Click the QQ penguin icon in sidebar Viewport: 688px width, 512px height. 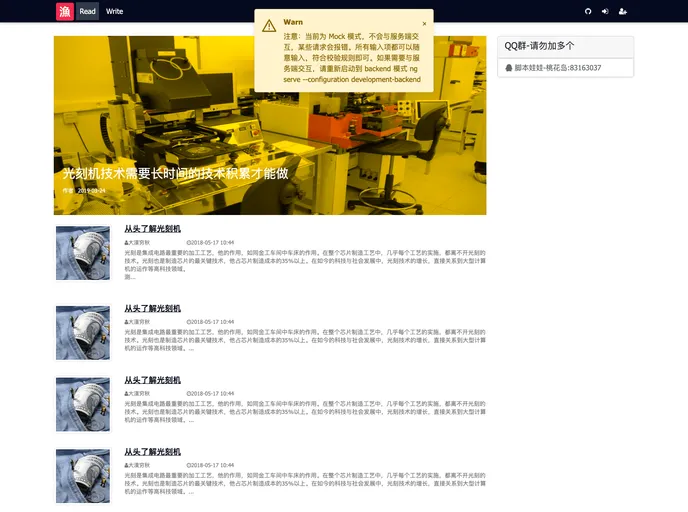point(509,68)
